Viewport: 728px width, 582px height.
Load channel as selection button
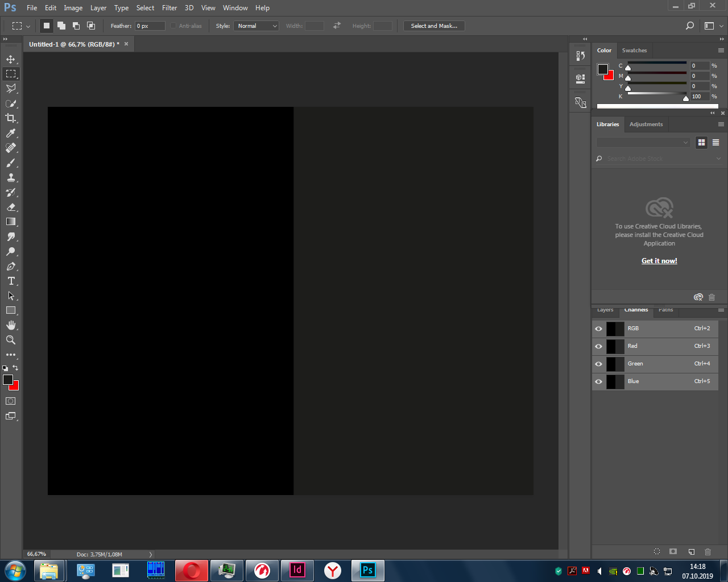tap(656, 551)
